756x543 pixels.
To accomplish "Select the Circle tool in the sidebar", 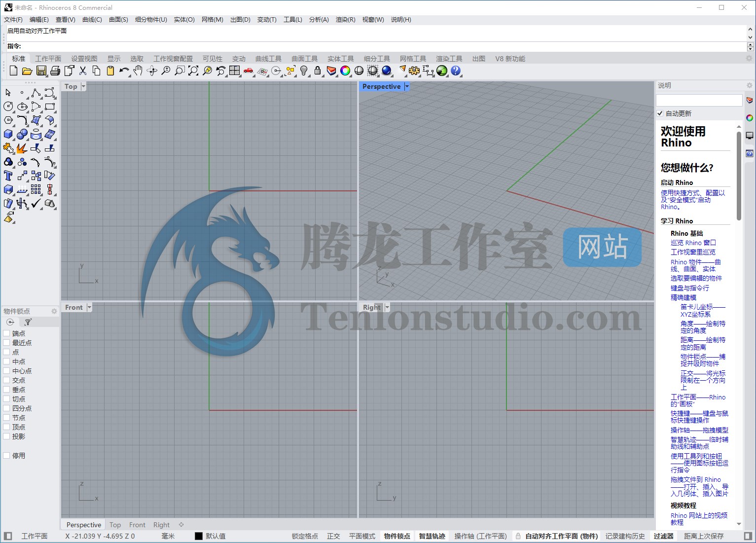I will pyautogui.click(x=8, y=107).
